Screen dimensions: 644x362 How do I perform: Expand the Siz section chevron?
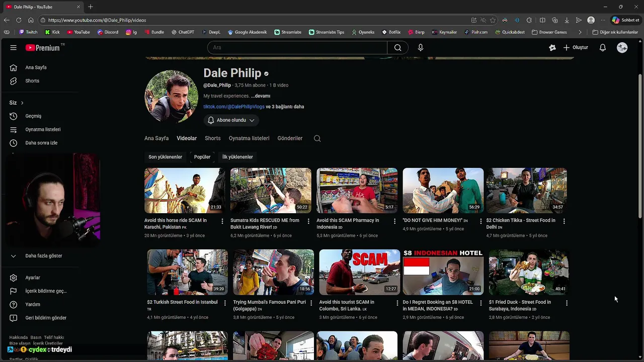22,103
